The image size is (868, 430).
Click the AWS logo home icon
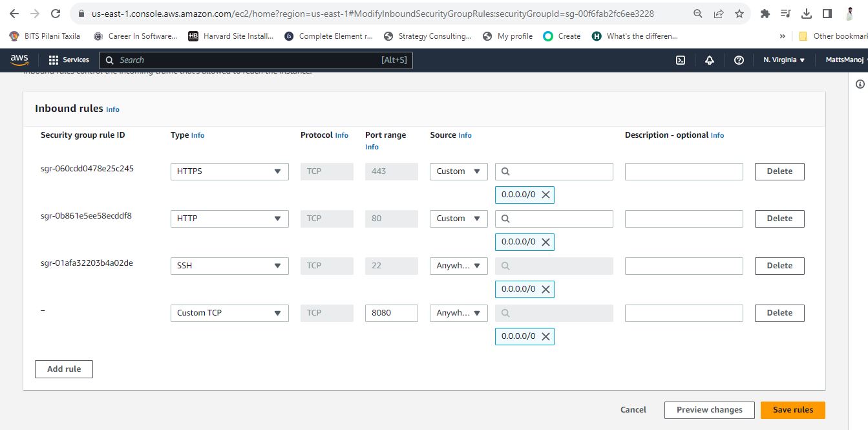click(19, 59)
